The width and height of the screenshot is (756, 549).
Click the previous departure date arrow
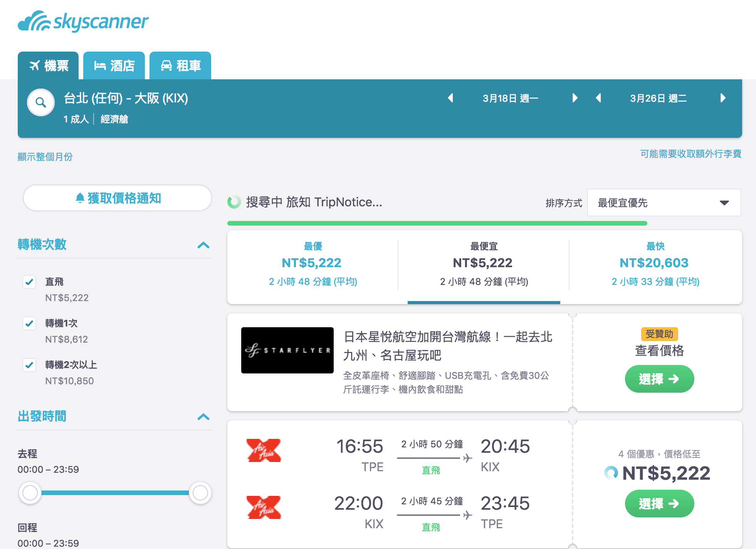(x=451, y=98)
